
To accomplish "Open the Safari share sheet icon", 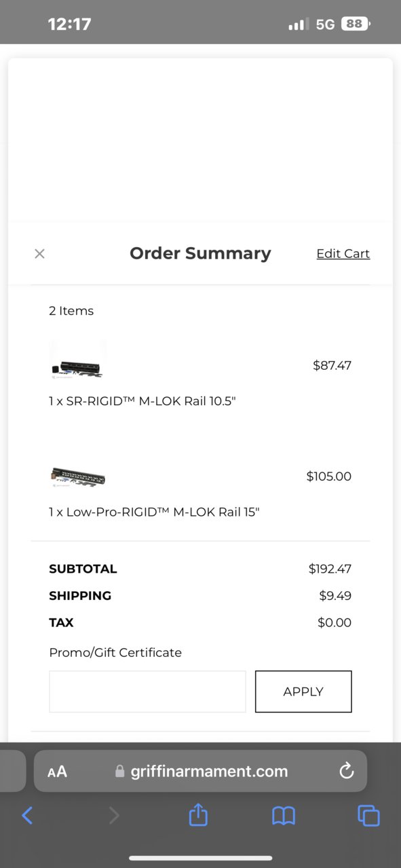I will (x=198, y=814).
